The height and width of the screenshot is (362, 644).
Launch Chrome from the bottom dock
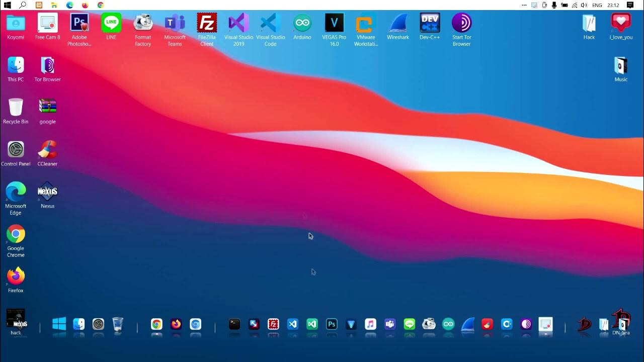click(x=156, y=324)
